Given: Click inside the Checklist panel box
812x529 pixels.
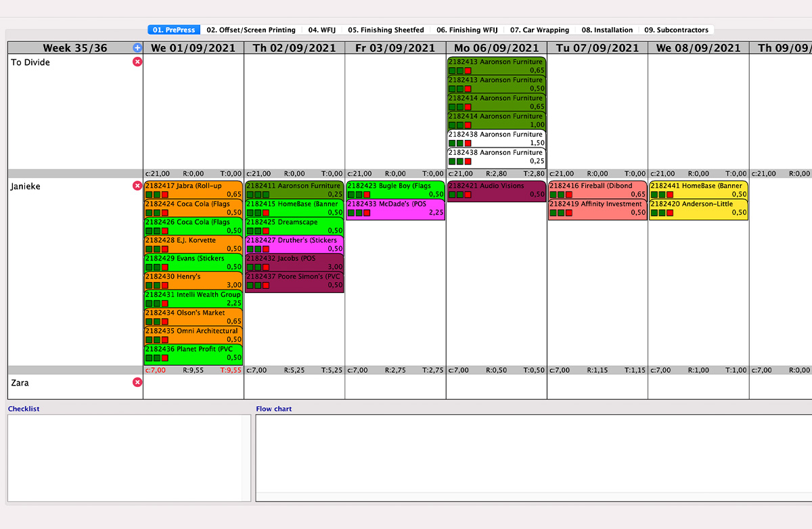Looking at the screenshot, I should [x=129, y=458].
